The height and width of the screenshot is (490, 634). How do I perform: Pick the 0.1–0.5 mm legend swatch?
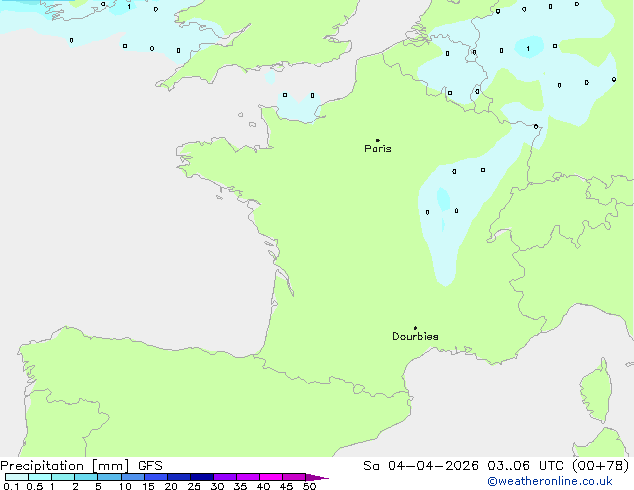point(17,477)
